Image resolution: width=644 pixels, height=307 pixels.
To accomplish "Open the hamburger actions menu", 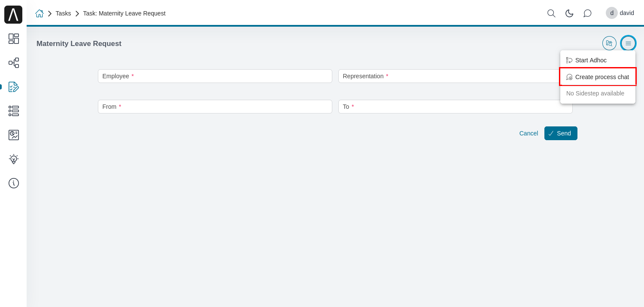I will click(628, 43).
